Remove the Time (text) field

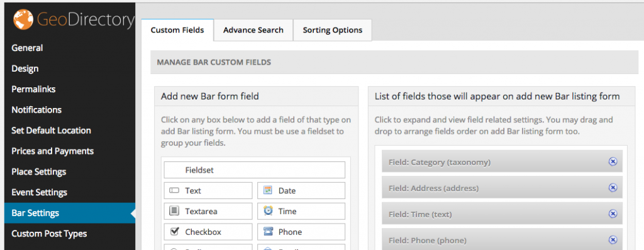coord(613,214)
